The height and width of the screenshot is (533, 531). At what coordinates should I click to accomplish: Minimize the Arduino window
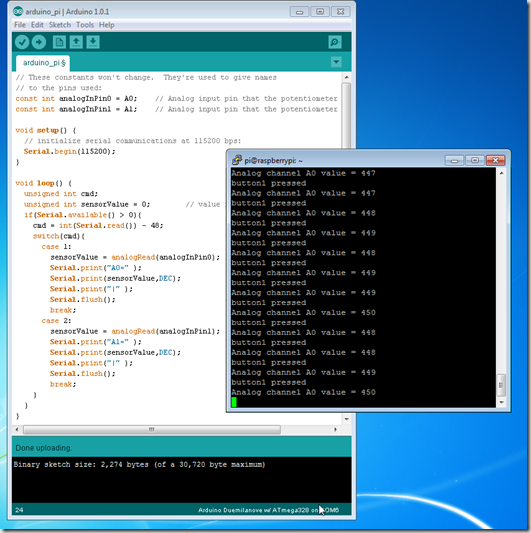[299, 12]
